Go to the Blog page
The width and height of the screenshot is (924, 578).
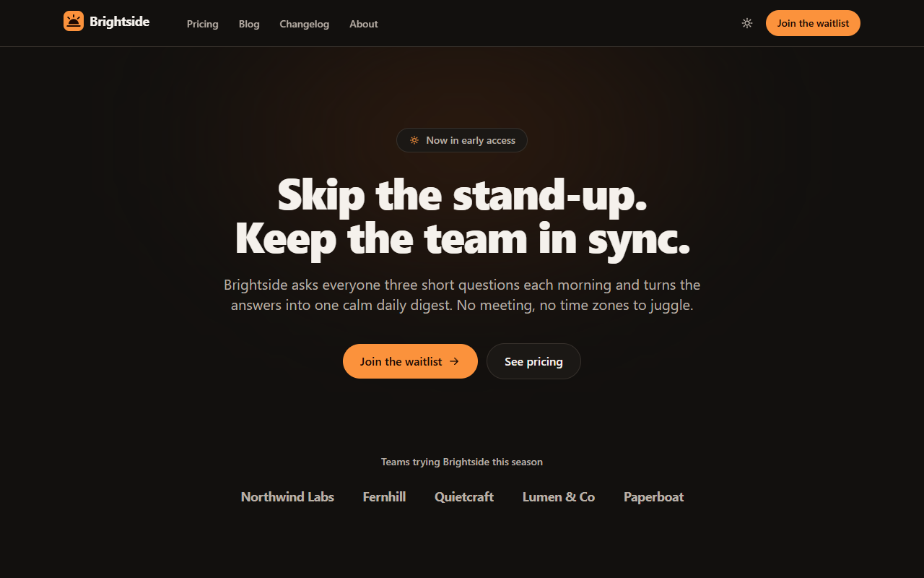[249, 24]
